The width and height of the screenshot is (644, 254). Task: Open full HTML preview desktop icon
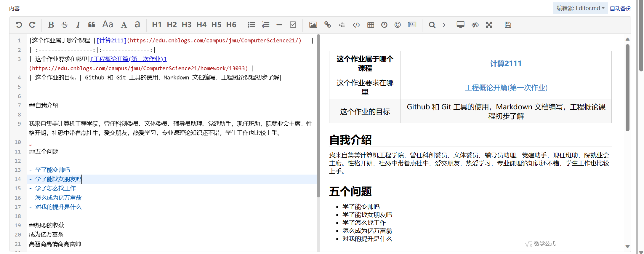click(461, 25)
